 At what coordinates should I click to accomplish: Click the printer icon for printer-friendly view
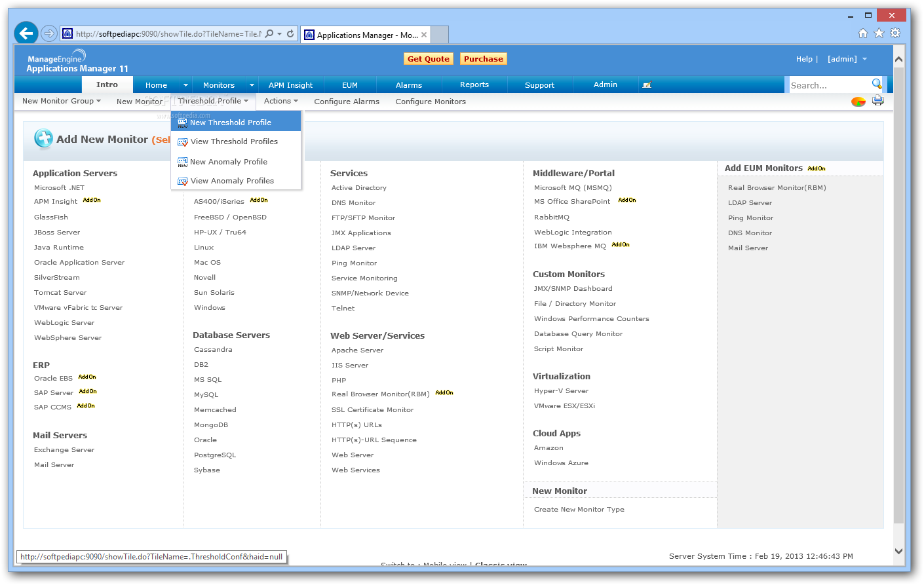click(x=878, y=101)
